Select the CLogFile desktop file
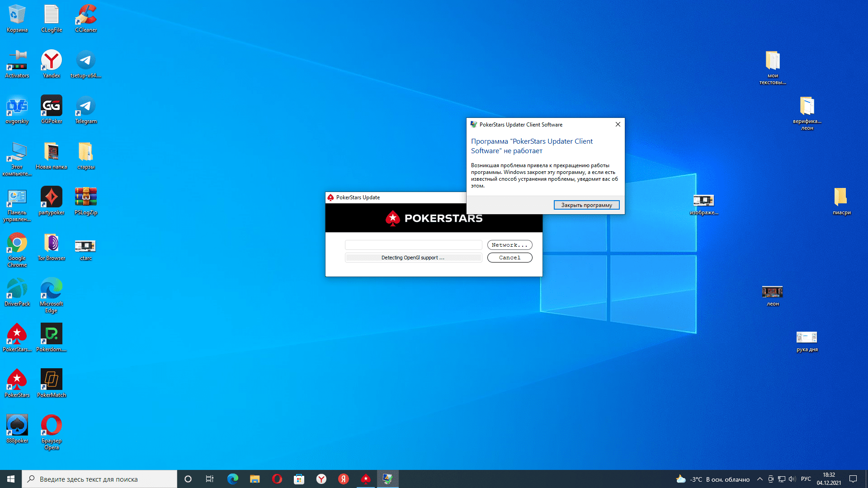 pos(52,19)
